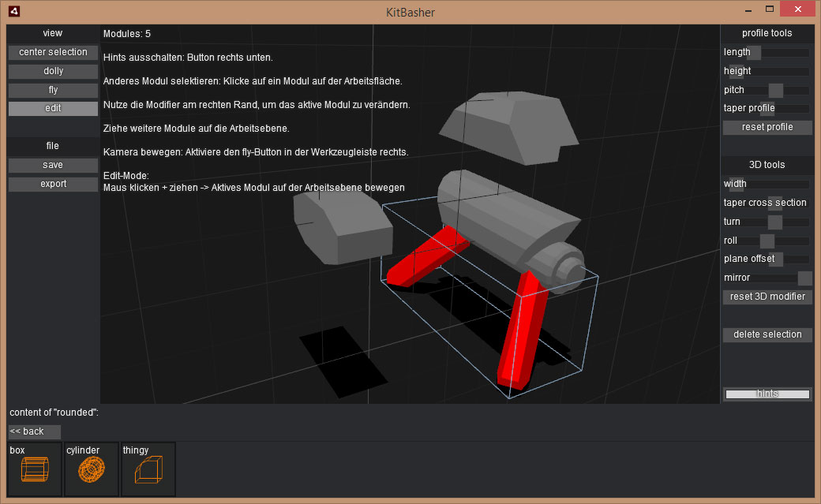Export the model

pos(53,184)
